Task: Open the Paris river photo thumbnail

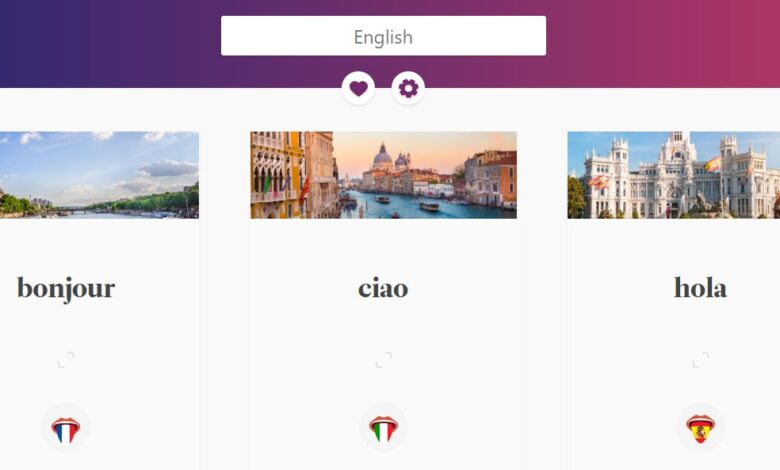Action: 99,175
